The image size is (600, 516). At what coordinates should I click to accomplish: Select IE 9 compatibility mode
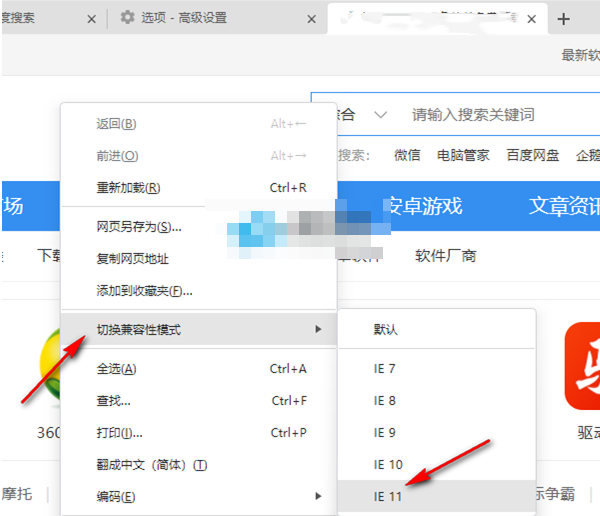[x=437, y=433]
